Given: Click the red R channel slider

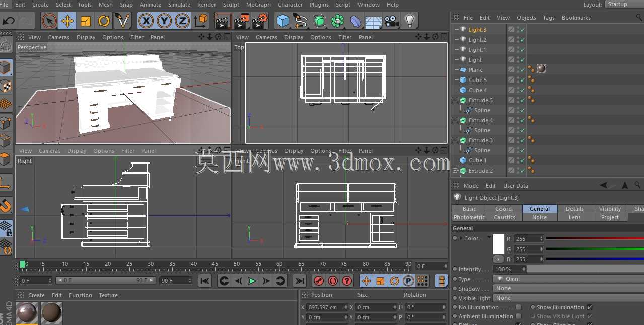Looking at the screenshot, I should [x=595, y=238].
